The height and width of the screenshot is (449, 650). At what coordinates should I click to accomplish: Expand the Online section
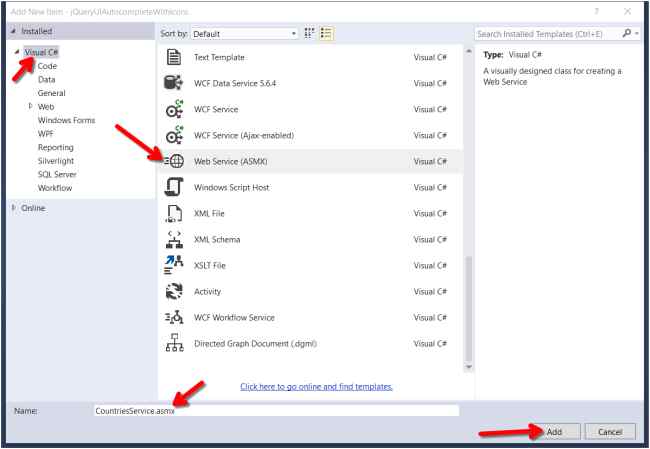point(14,208)
